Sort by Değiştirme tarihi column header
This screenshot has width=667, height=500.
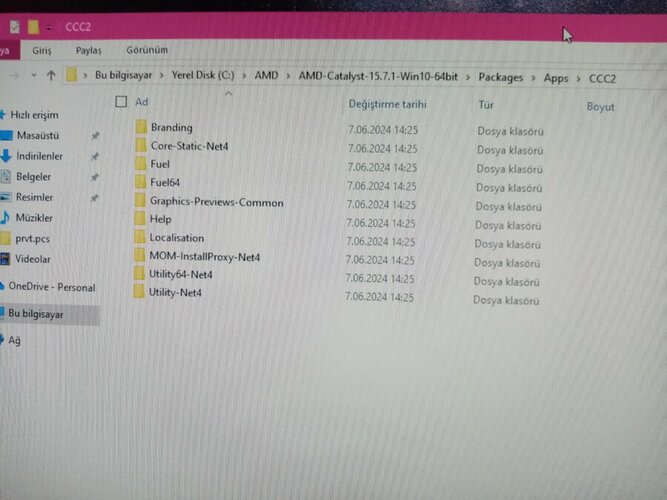[387, 104]
